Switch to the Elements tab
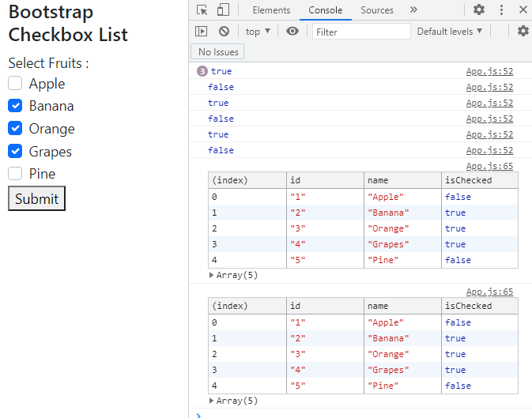The image size is (532, 418). pos(271,10)
